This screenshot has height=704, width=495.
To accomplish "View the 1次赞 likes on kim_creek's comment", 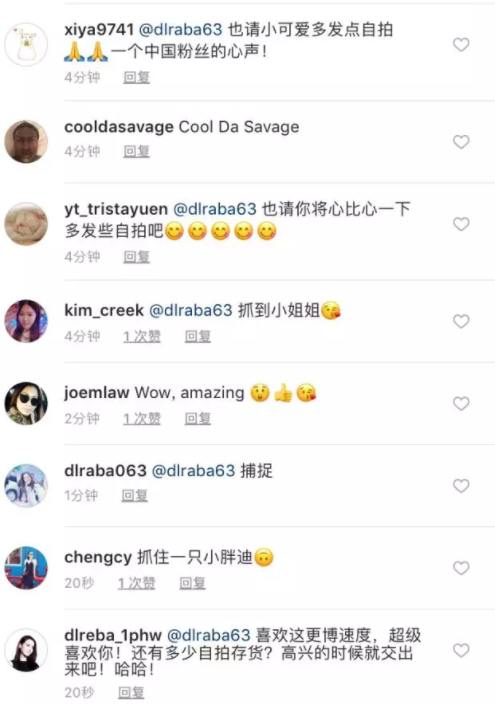I will pos(142,336).
